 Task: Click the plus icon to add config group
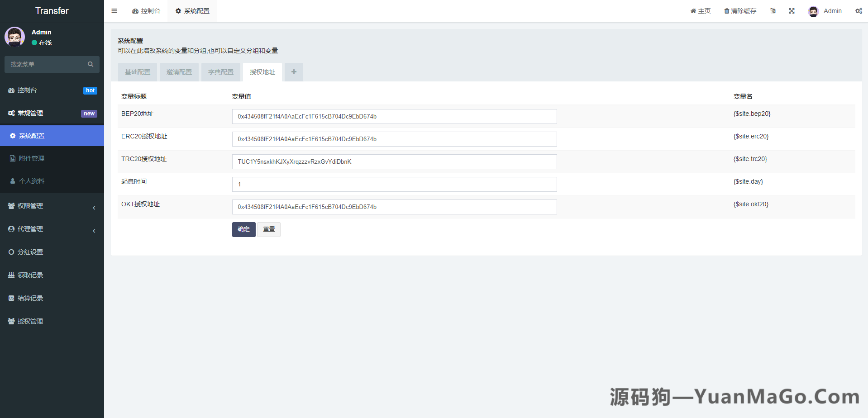click(294, 72)
